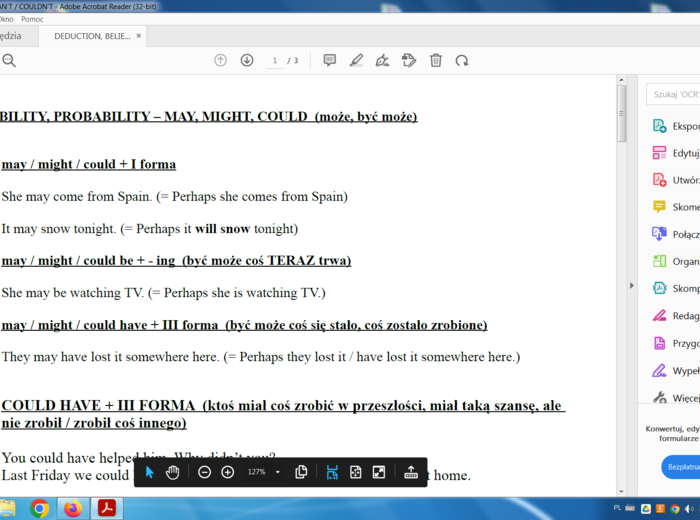
Task: Select the highlight text pen tool
Action: [x=356, y=61]
